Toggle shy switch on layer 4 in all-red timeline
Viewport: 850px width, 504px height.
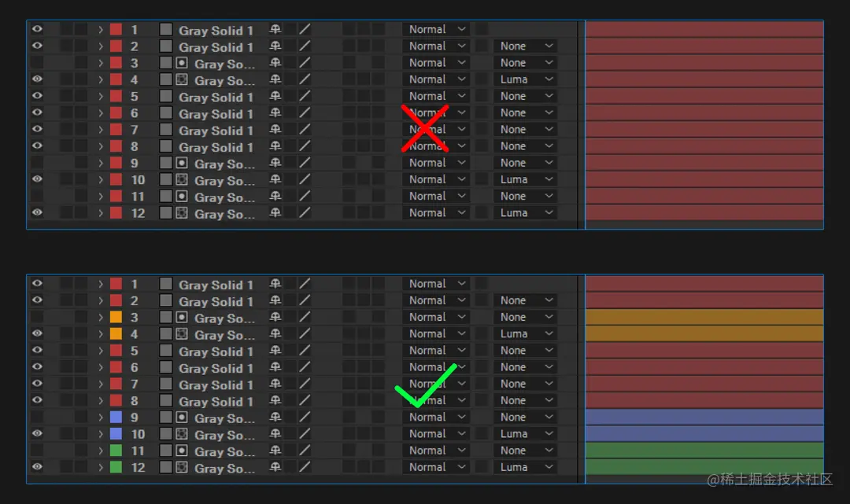click(x=275, y=79)
